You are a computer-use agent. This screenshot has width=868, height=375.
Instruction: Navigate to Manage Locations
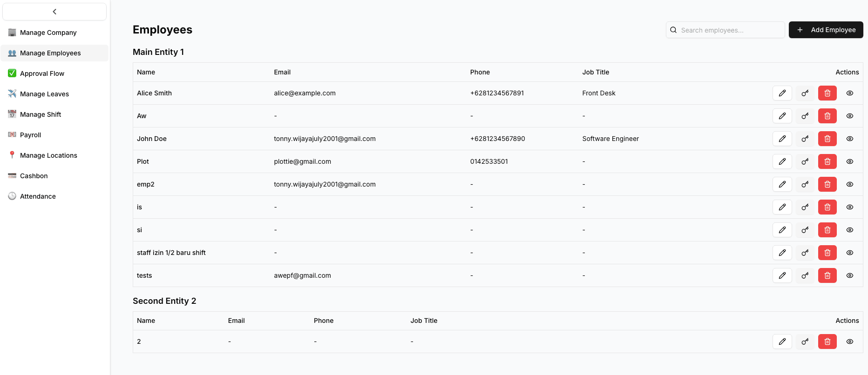click(48, 155)
